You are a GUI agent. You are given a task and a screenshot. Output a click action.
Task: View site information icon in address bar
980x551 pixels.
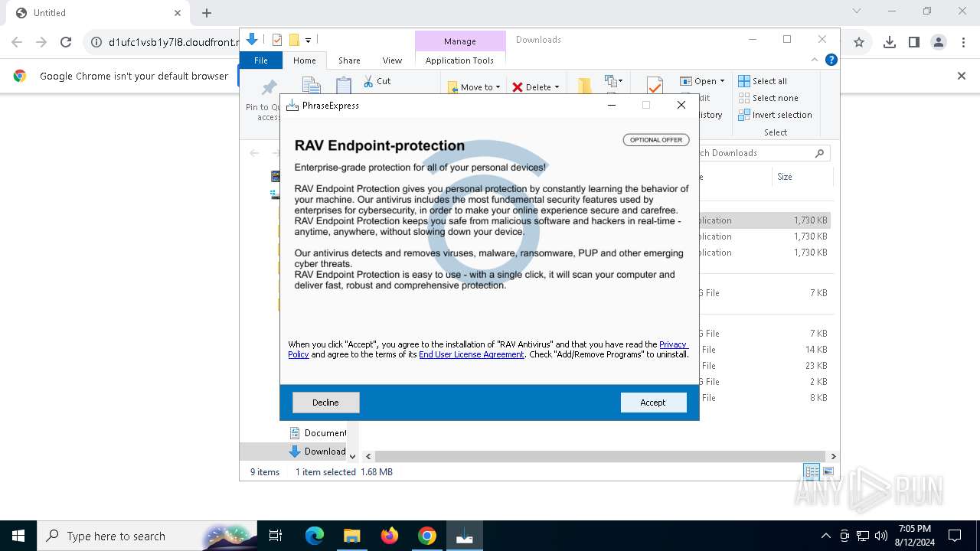pyautogui.click(x=96, y=43)
